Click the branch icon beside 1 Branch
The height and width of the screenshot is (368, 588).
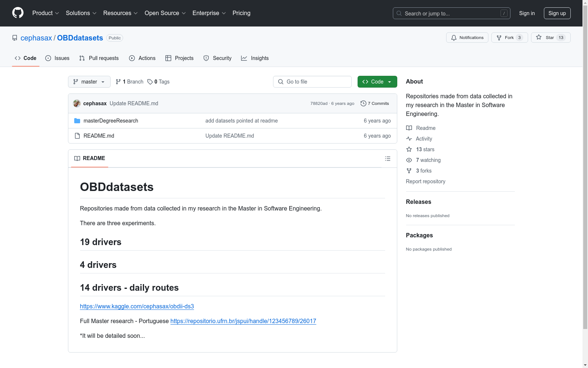pos(118,82)
